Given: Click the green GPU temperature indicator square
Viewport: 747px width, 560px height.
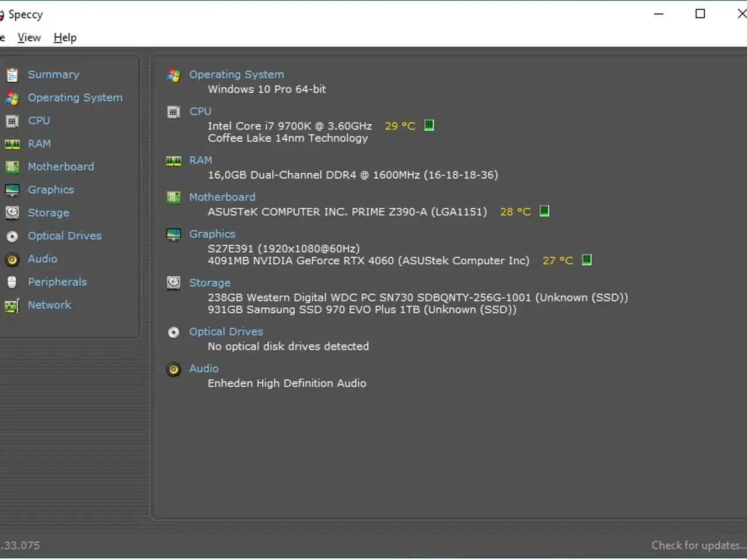Looking at the screenshot, I should 587,260.
